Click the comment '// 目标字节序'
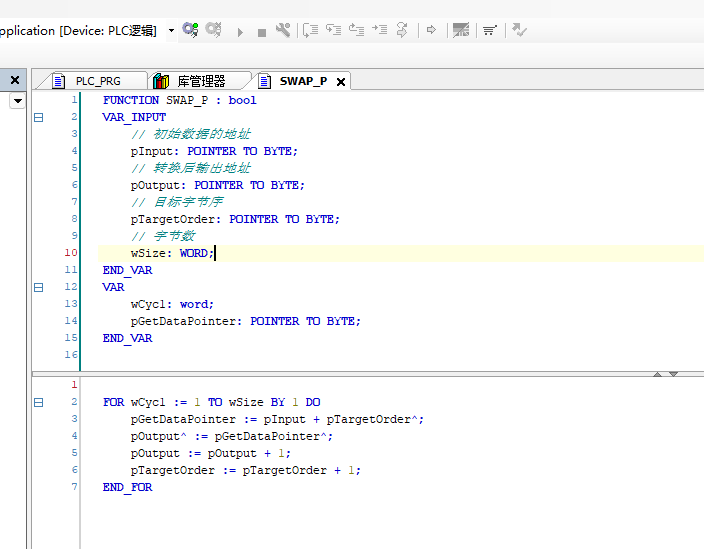 coord(177,202)
